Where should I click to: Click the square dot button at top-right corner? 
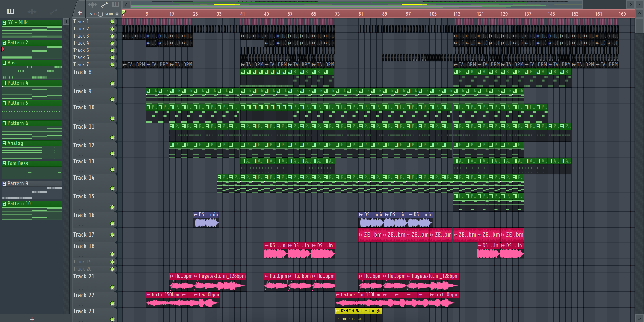click(x=639, y=4)
